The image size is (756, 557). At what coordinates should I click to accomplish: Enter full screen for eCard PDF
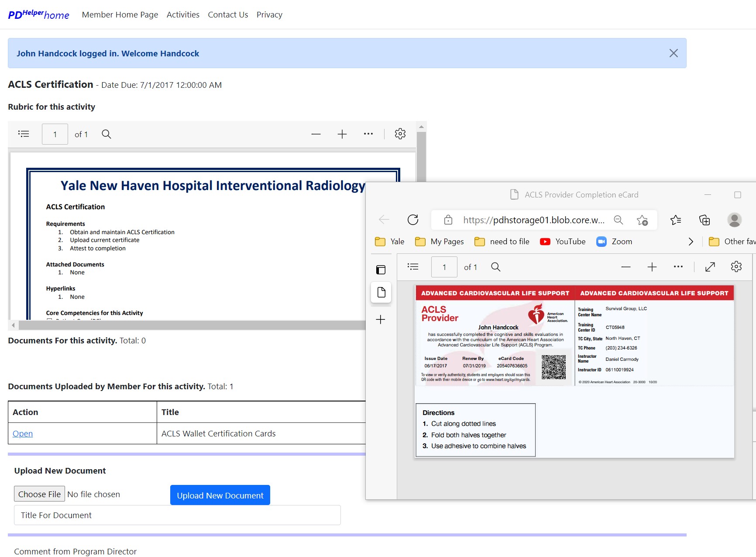tap(710, 267)
